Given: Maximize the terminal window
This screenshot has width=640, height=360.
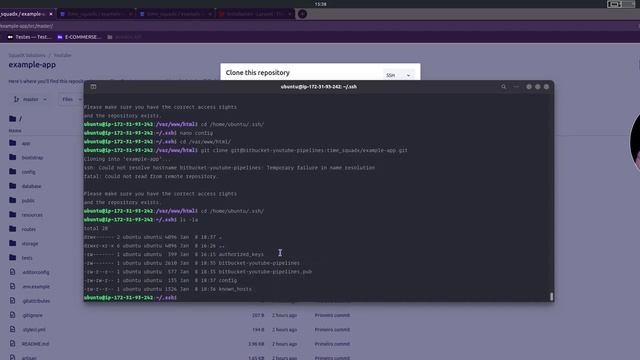Looking at the screenshot, I should click(538, 87).
